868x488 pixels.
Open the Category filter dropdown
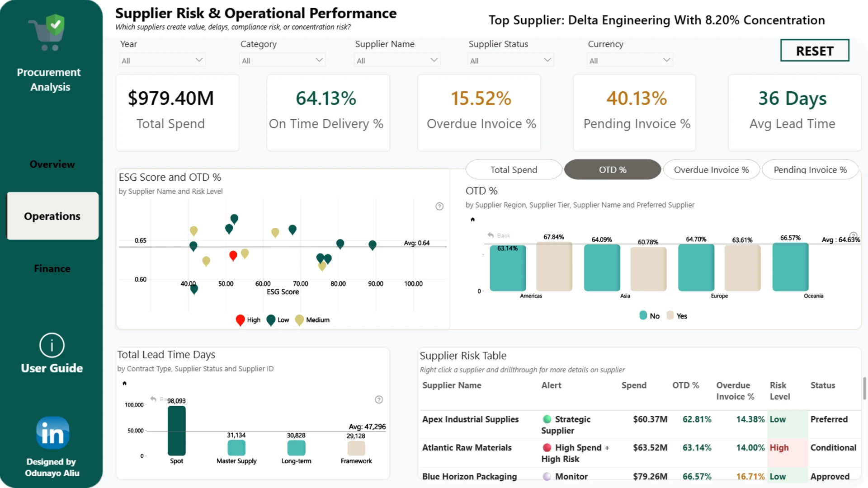(x=283, y=60)
